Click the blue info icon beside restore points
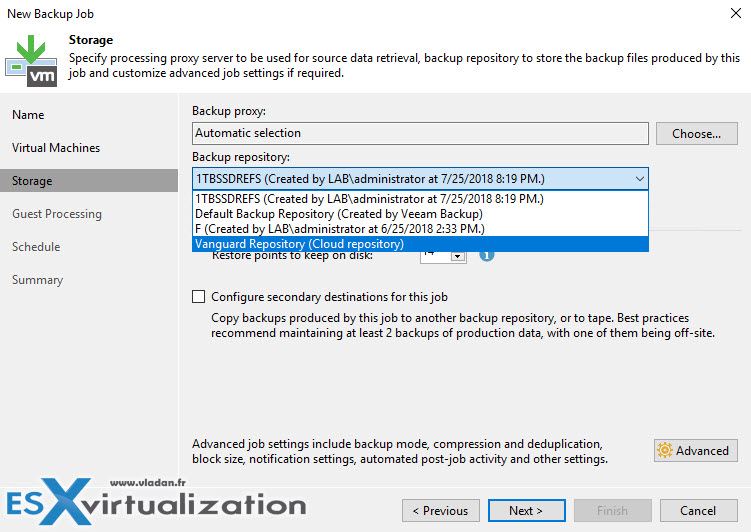751x532 pixels. pyautogui.click(x=487, y=256)
